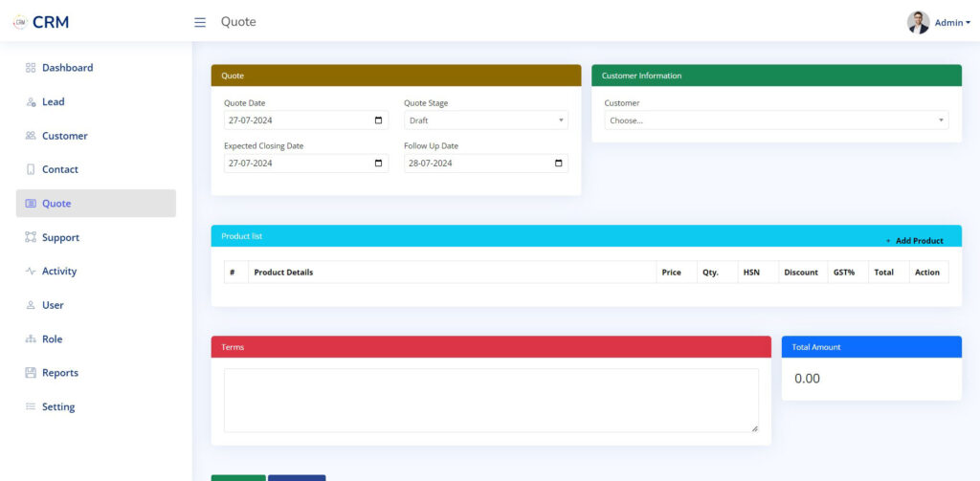Click the User profile icon in sidebar
This screenshot has height=481, width=980.
click(x=31, y=305)
